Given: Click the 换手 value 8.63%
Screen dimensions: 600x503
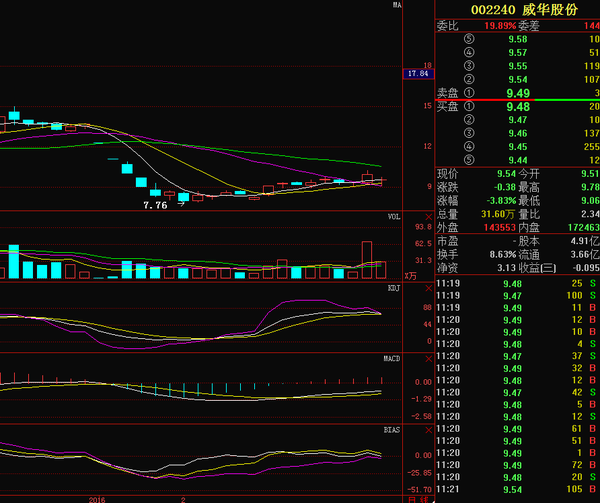Looking at the screenshot, I should (x=503, y=254).
